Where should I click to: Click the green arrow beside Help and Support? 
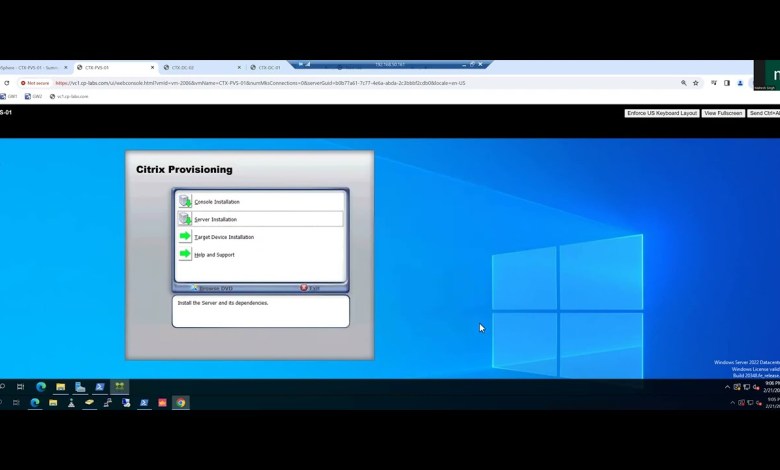pos(185,254)
